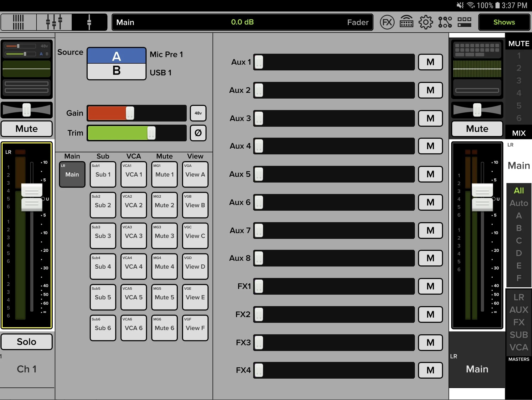Tap the battery indicator in status bar
Screen dimensions: 532x400
(497, 5)
